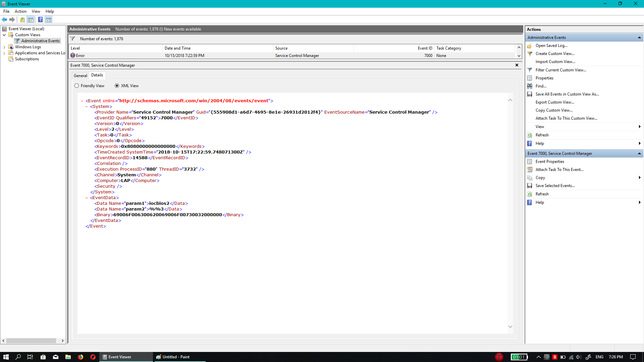Viewport: 644px width, 362px height.
Task: Switch to the General tab
Action: pyautogui.click(x=80, y=76)
